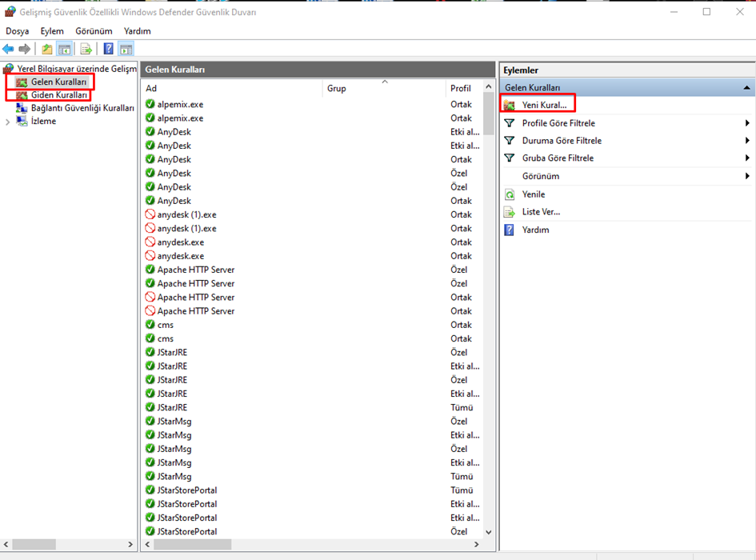756x560 pixels.
Task: Select the Yerel Bilgisayar root node icon
Action: (8, 69)
